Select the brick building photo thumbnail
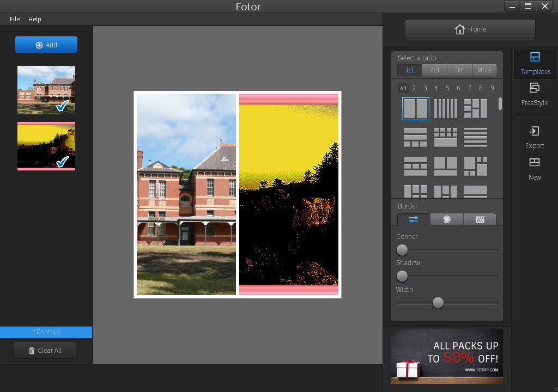 coord(46,90)
